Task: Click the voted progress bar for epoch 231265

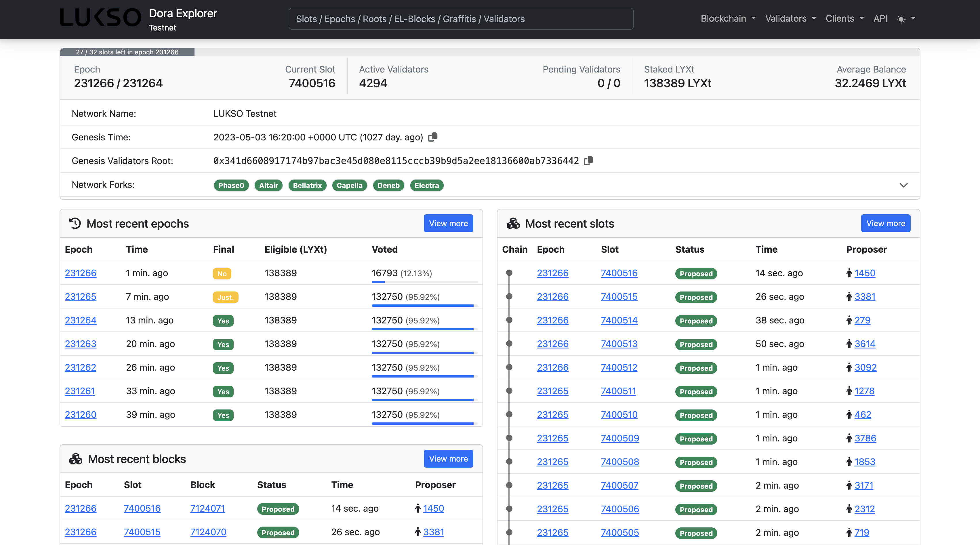Action: (x=422, y=306)
